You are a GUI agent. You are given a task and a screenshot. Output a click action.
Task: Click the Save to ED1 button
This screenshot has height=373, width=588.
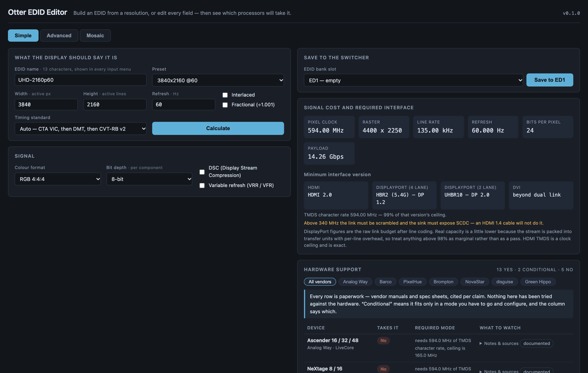550,80
